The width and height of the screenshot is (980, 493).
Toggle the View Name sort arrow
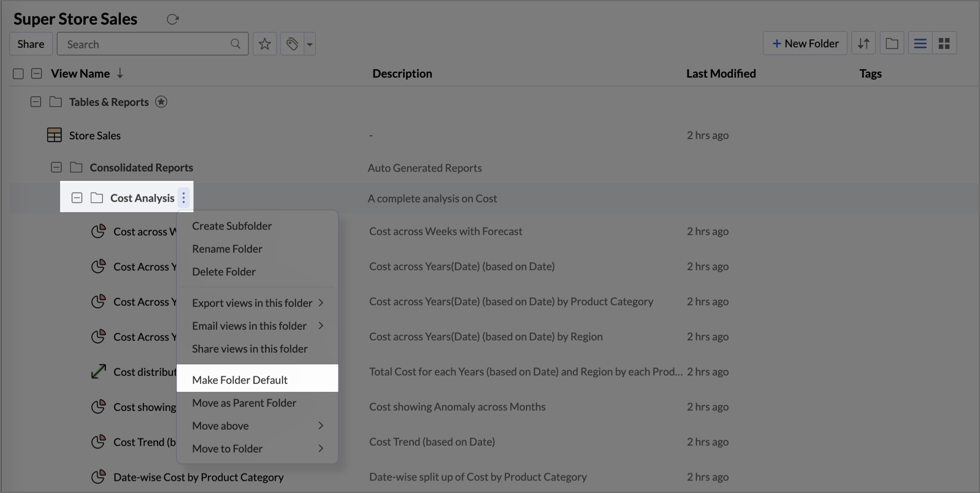tap(120, 74)
